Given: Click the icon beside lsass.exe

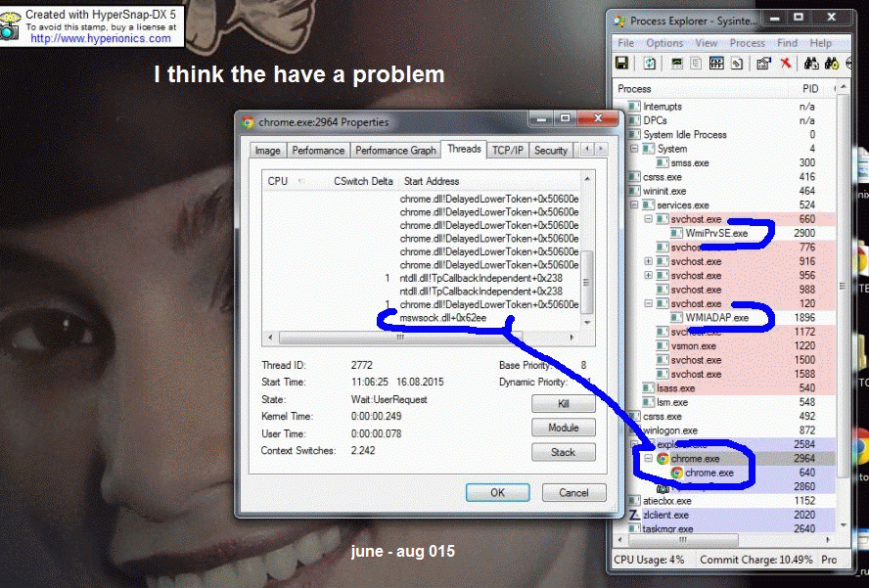Looking at the screenshot, I should pyautogui.click(x=649, y=388).
